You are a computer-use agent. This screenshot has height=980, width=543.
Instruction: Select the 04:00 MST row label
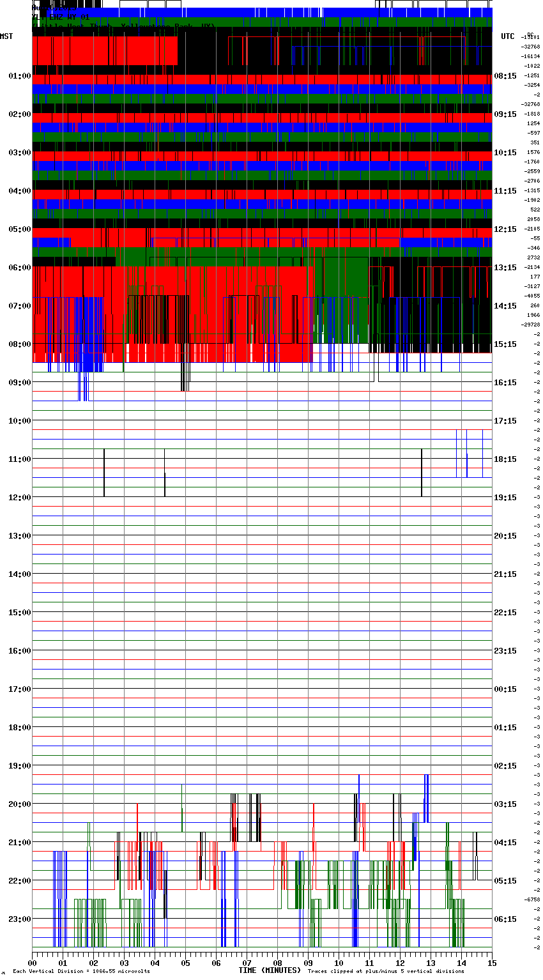coord(20,191)
